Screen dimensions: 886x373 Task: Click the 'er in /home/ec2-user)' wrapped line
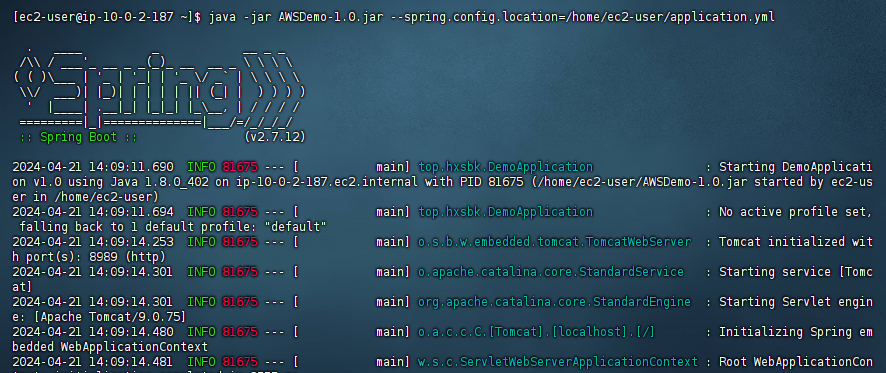click(85, 197)
